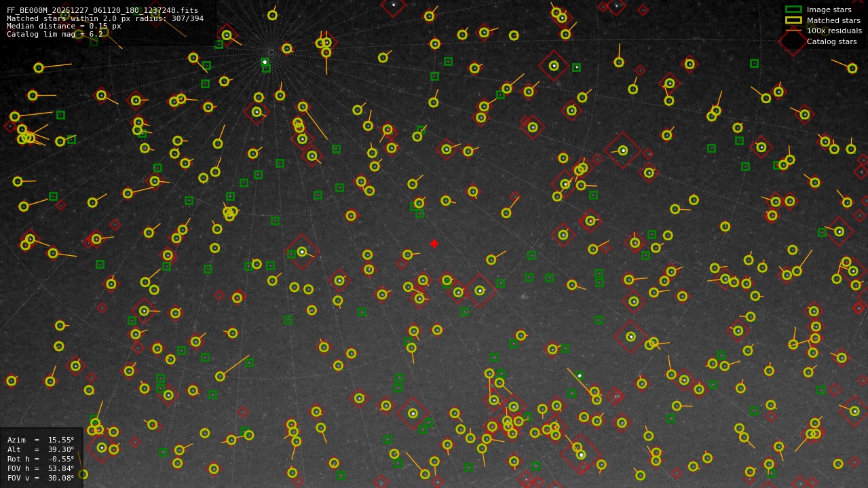Select the 'Catalog stars' legend label
868x488 pixels.
(831, 41)
